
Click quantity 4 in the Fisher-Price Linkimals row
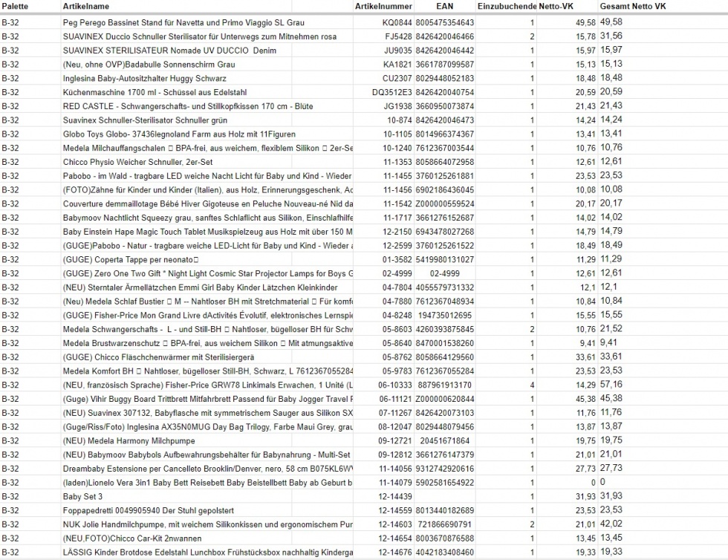pos(532,385)
